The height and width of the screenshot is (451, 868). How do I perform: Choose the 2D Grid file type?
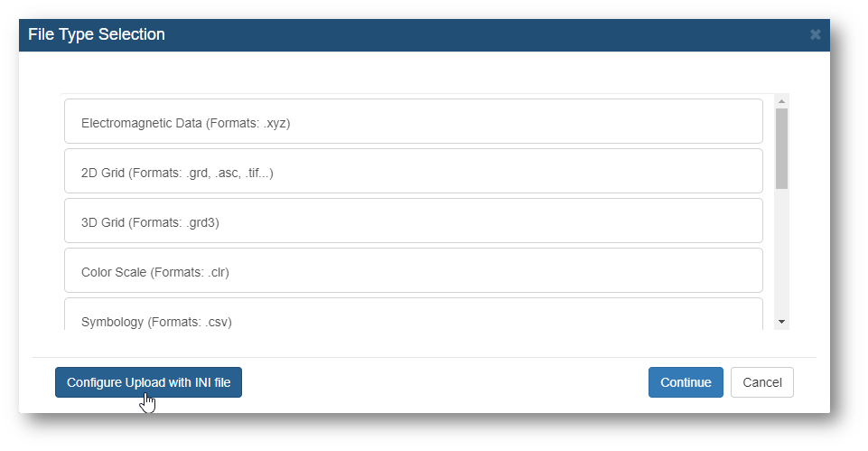click(414, 171)
